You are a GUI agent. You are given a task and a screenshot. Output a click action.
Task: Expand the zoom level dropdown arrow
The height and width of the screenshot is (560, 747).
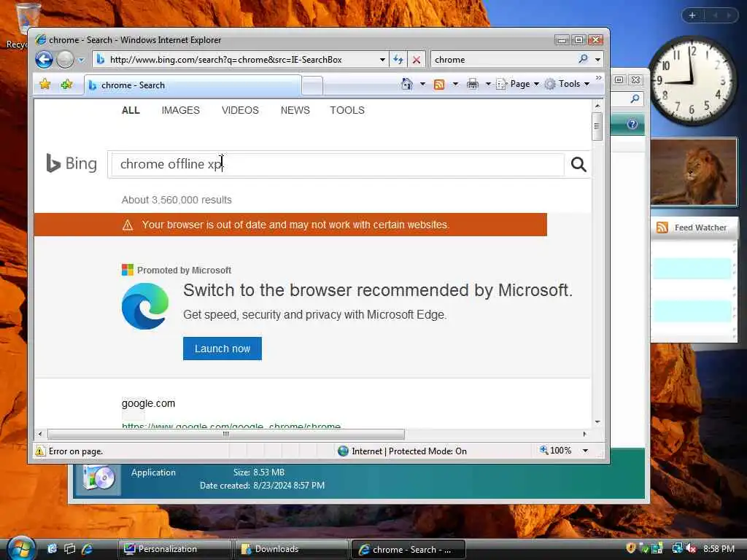586,451
